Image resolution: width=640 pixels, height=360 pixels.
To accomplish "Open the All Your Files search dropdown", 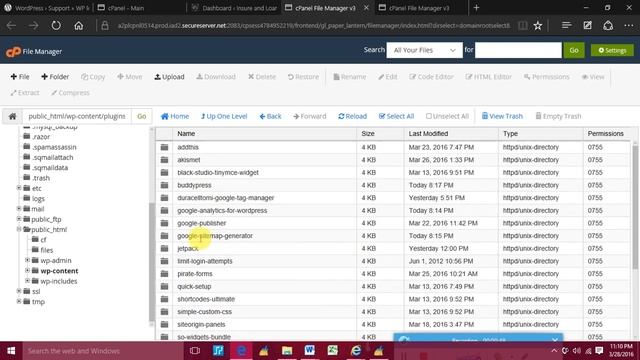I will (424, 50).
